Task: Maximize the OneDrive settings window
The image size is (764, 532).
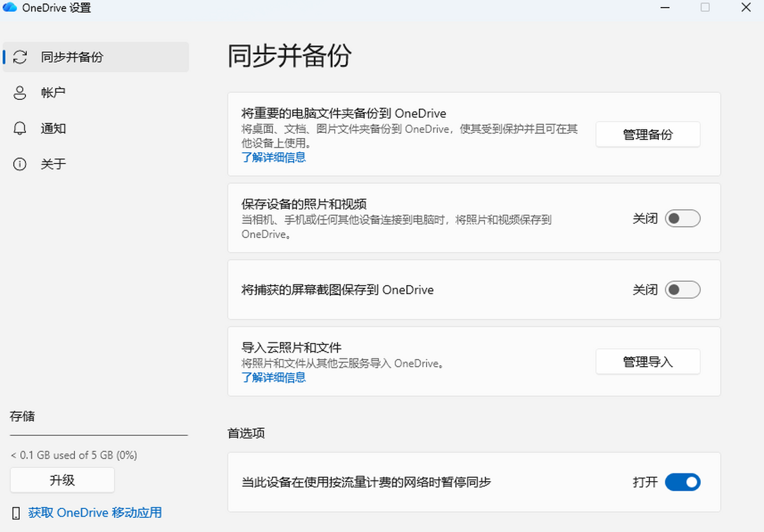Action: [705, 8]
